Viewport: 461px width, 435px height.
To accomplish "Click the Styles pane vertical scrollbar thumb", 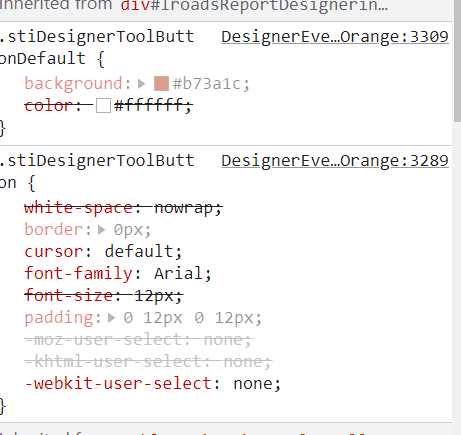I will pyautogui.click(x=457, y=60).
